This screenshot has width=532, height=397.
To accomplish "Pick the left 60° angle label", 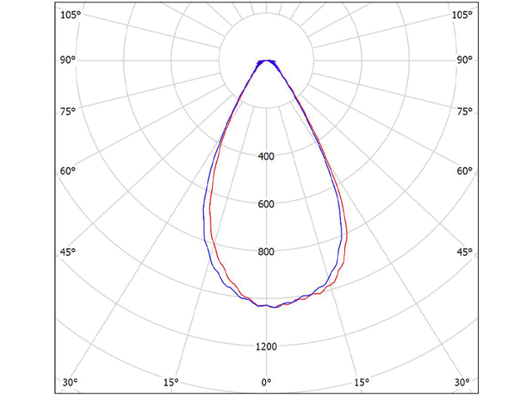I will 68,171.
